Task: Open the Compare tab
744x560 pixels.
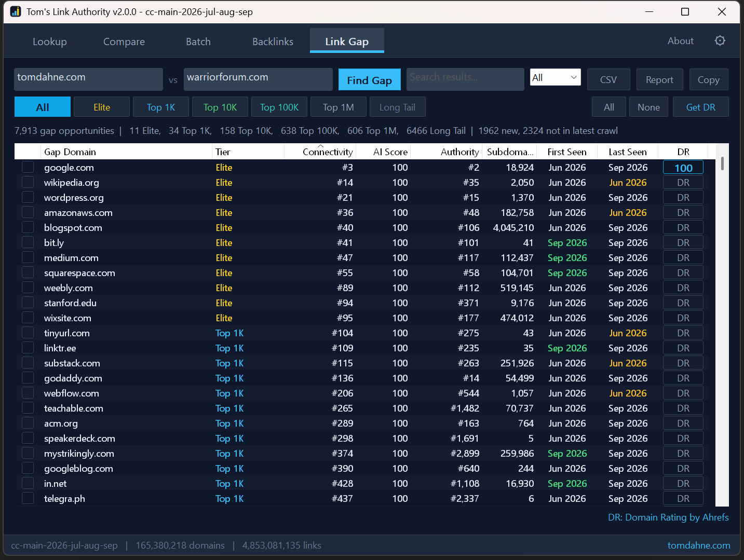Action: [124, 42]
